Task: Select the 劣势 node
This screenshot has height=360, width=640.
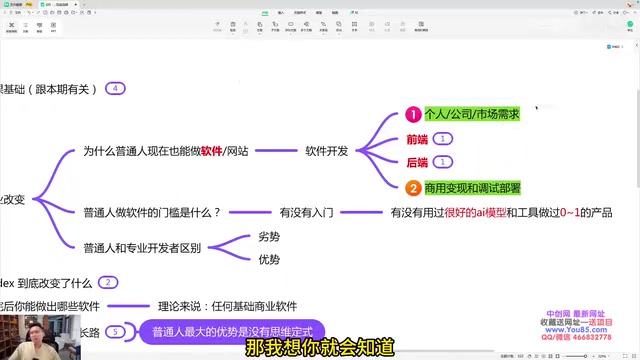Action: 269,237
